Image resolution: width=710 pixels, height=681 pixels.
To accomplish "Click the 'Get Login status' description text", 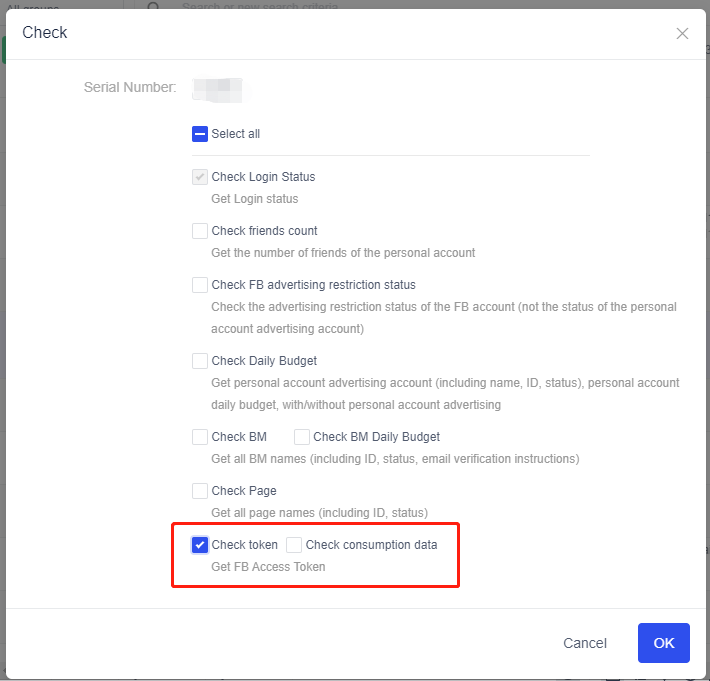I will (x=254, y=199).
